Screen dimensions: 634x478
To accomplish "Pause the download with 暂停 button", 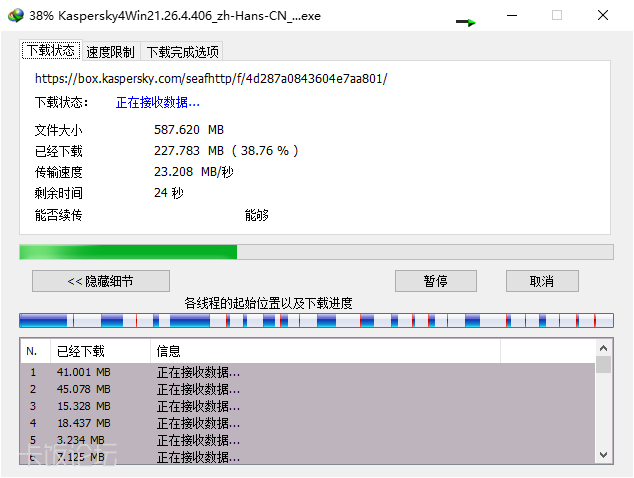I will click(436, 281).
